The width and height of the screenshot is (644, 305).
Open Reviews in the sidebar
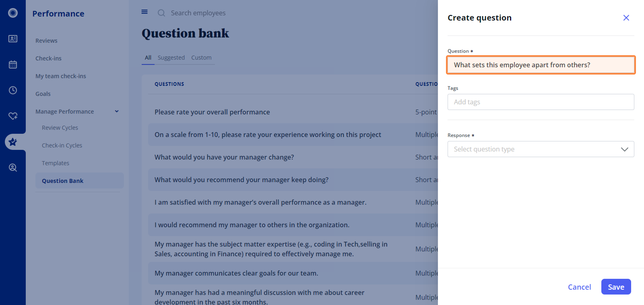click(x=46, y=40)
